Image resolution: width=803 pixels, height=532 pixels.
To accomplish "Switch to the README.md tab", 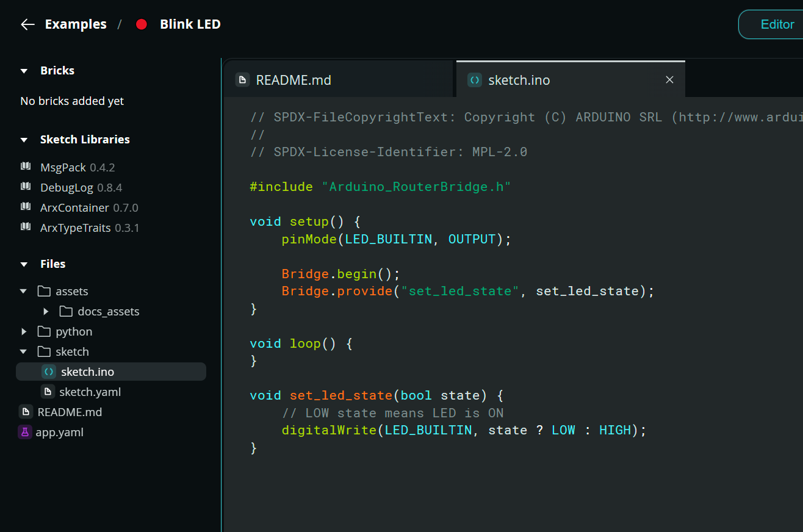I will point(339,79).
